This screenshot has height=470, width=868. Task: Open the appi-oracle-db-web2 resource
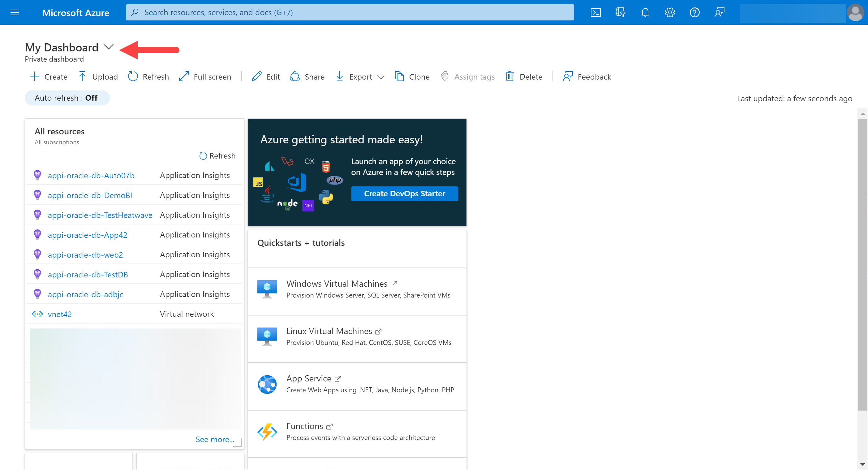pos(85,255)
